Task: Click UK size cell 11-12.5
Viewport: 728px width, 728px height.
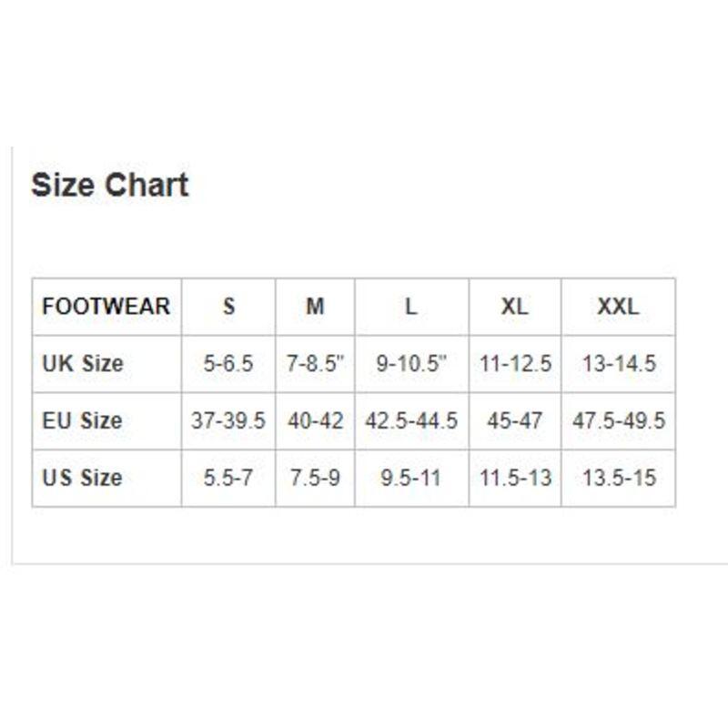Action: tap(515, 363)
